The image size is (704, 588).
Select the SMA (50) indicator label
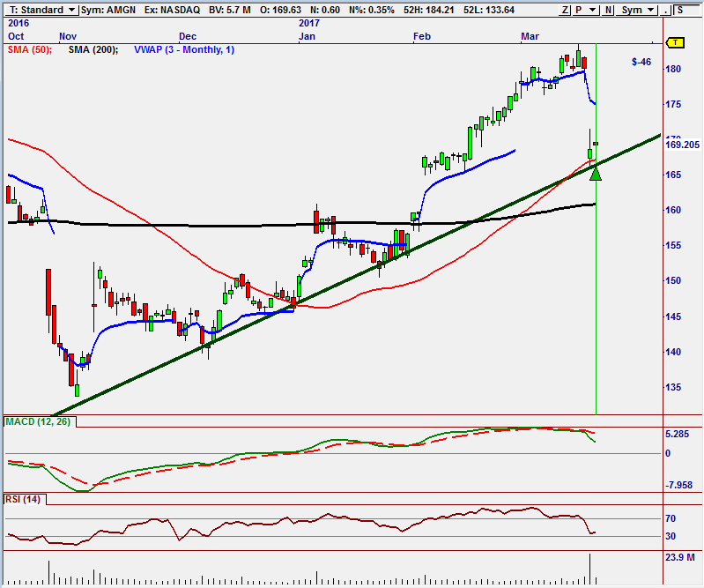coord(30,50)
